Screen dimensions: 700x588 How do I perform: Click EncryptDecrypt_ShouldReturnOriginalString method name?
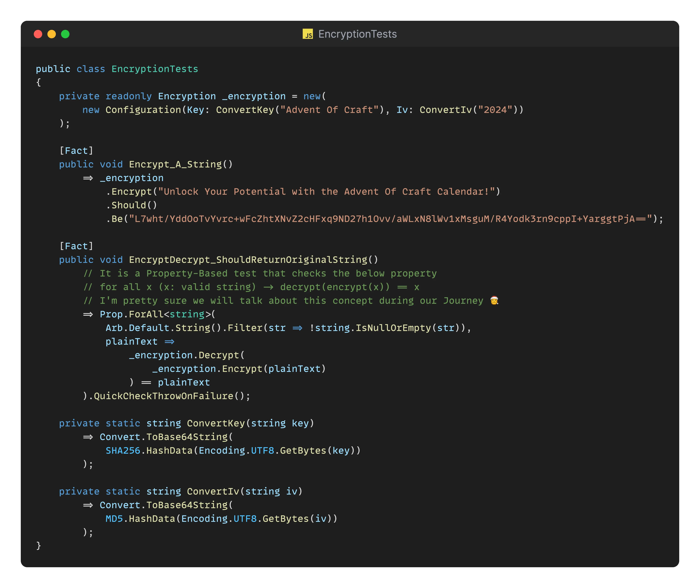(x=248, y=260)
